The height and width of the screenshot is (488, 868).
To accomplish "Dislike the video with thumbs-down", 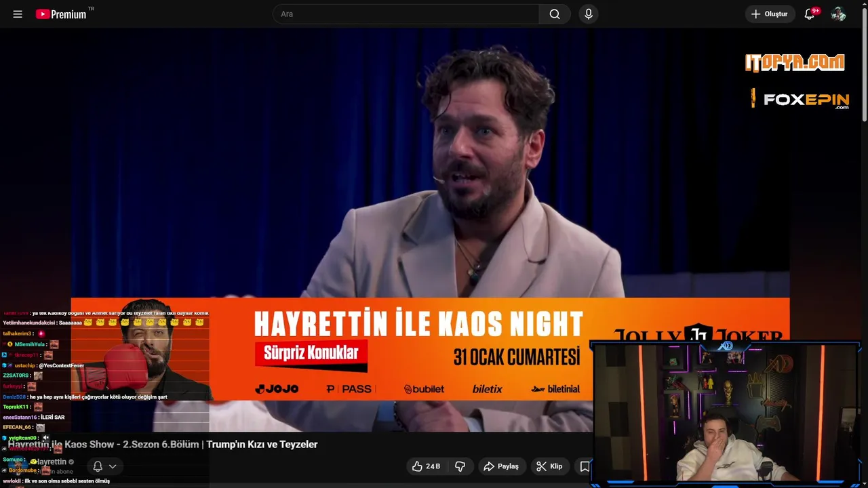I will tap(460, 466).
